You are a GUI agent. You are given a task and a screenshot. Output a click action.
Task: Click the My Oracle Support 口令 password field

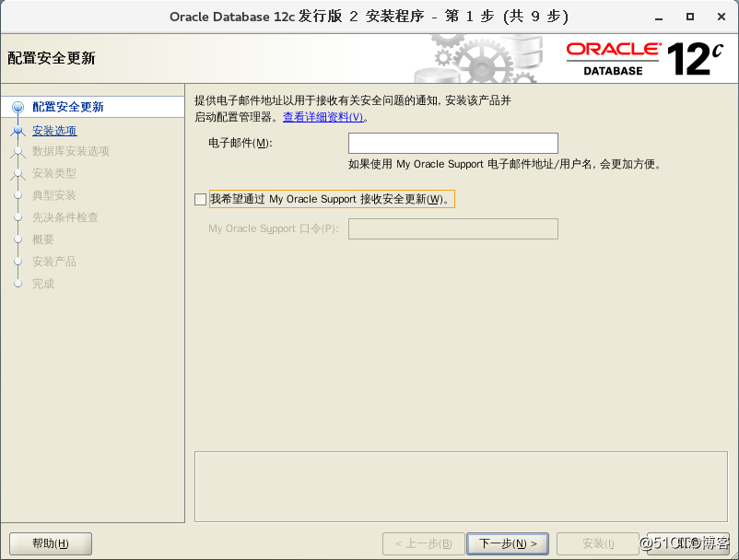[453, 229]
